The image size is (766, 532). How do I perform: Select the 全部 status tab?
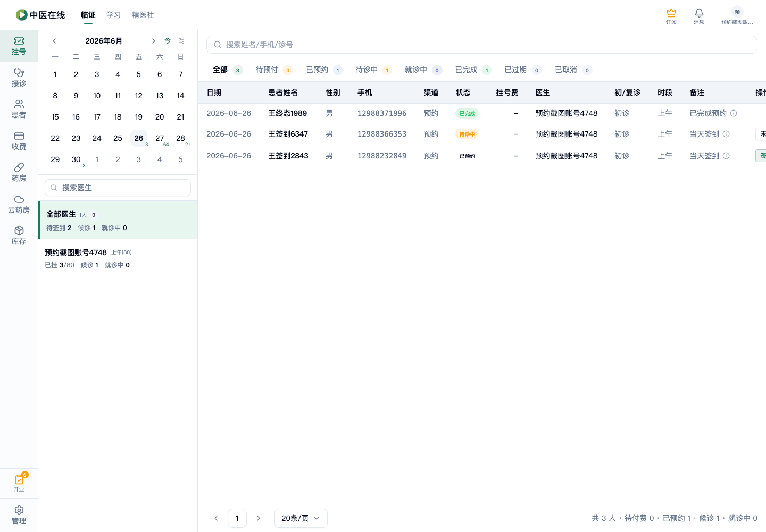coord(228,70)
